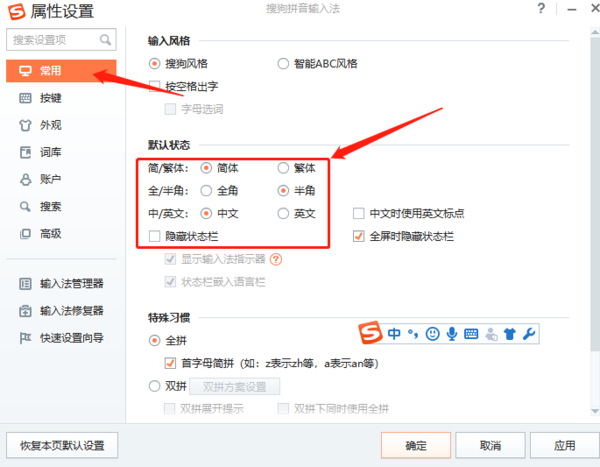Click the 确定 button

point(416,445)
